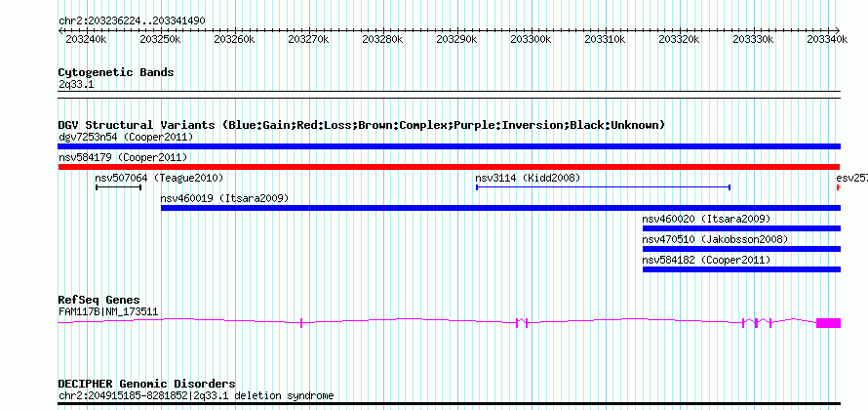Click the 203320k ruler position
The height and width of the screenshot is (410, 868).
point(679,39)
